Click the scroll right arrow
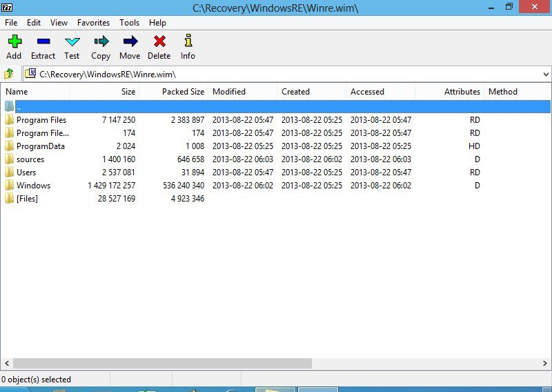 [545, 363]
